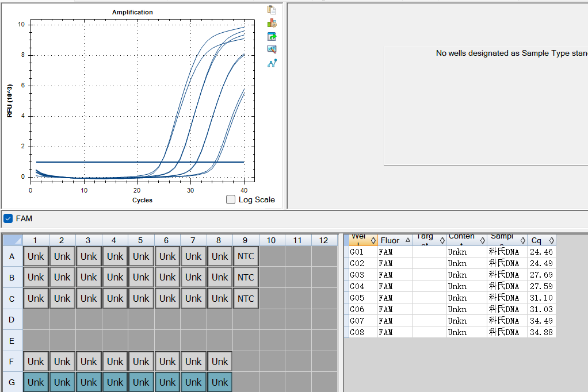This screenshot has width=588, height=392.
Task: Click Cq value 27.69
Action: (541, 275)
